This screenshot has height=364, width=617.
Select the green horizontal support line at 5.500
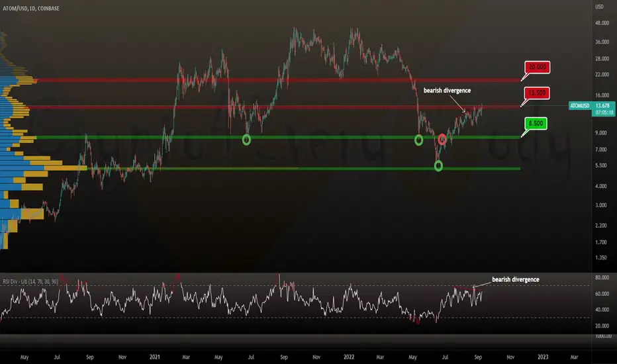[304, 169]
